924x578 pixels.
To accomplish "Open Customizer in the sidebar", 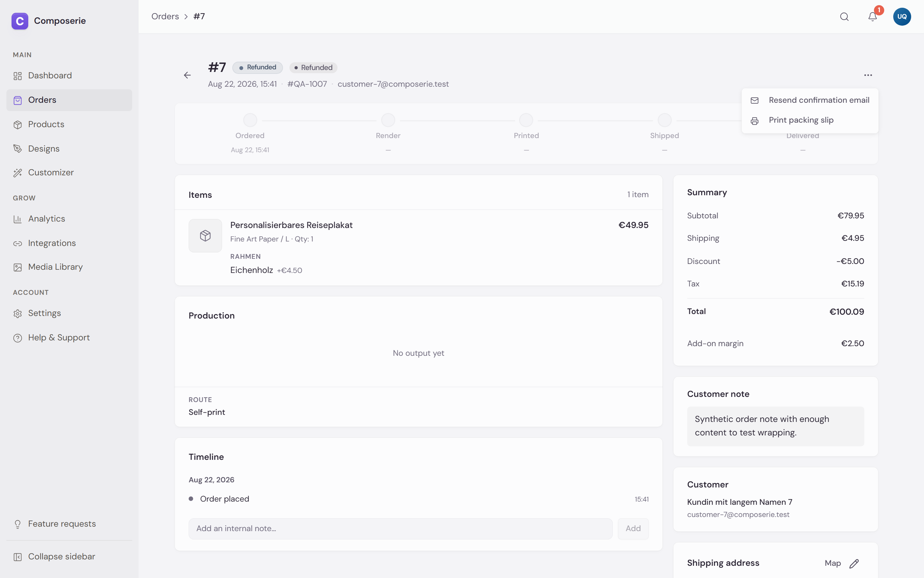I will click(x=69, y=173).
